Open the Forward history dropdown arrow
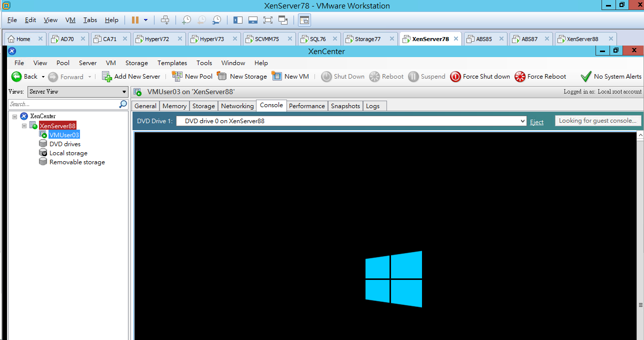644x340 pixels. (x=89, y=77)
